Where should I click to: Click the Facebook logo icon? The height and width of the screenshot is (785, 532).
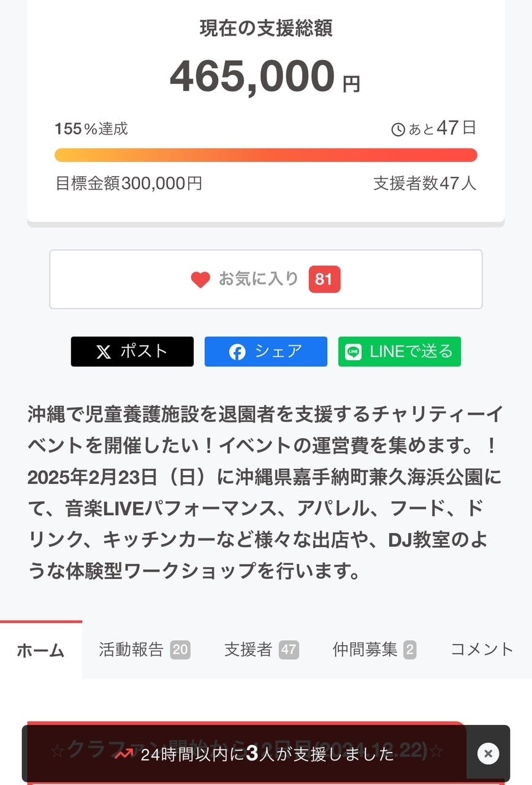(x=237, y=352)
